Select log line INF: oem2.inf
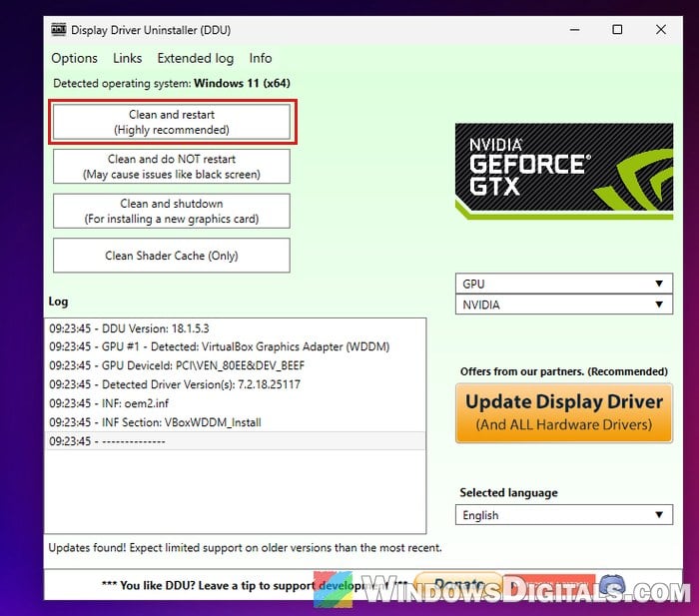The image size is (699, 616). click(x=235, y=403)
